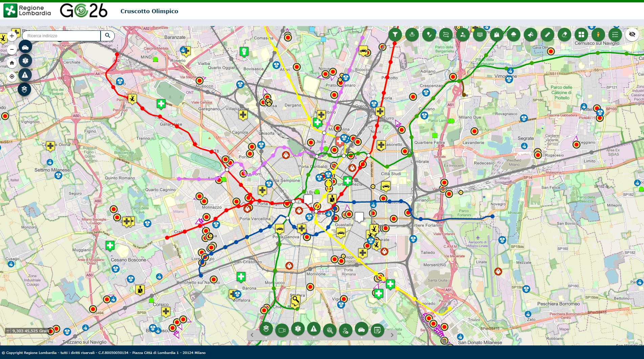644x359 pixels.
Task: Toggle the crossed-eye visibility button
Action: pyautogui.click(x=632, y=35)
